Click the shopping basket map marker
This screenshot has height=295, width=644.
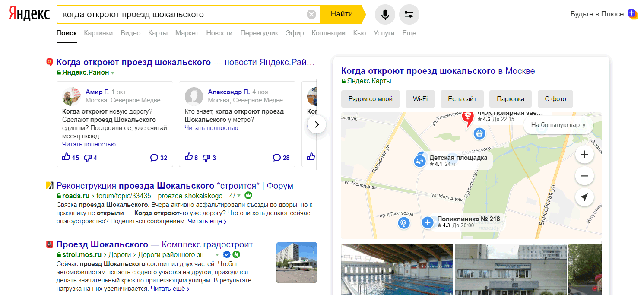[x=479, y=134]
